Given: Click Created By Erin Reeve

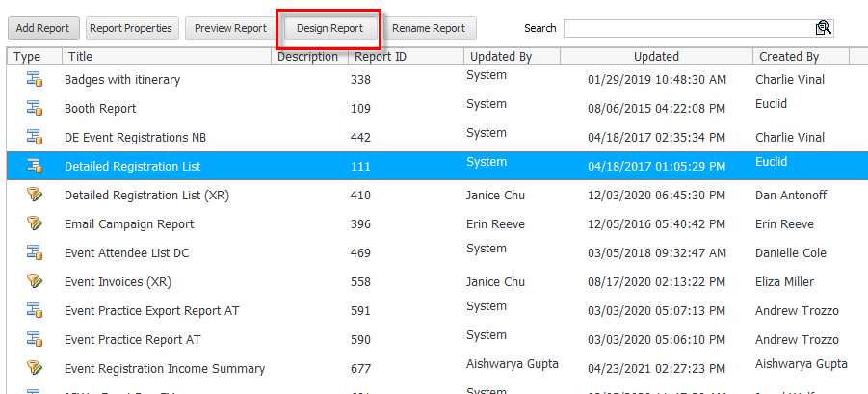Looking at the screenshot, I should tap(784, 224).
